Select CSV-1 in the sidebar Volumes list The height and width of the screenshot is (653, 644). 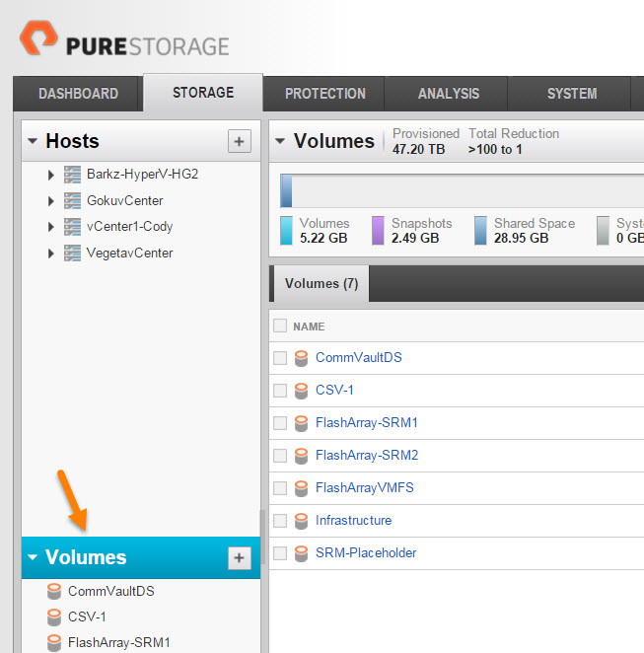(x=87, y=617)
